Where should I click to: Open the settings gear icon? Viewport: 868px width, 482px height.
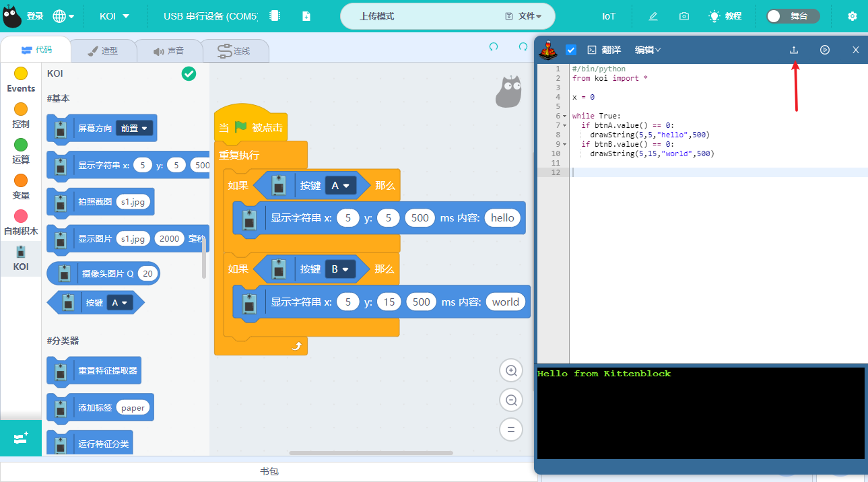pyautogui.click(x=852, y=16)
